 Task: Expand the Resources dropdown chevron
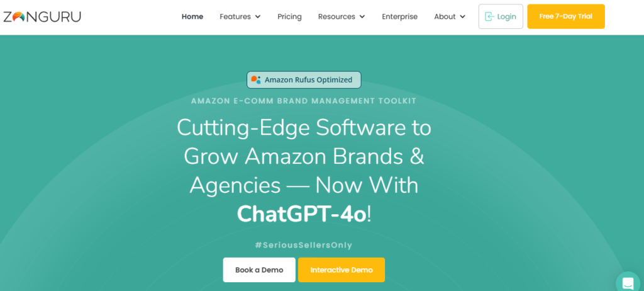click(362, 17)
